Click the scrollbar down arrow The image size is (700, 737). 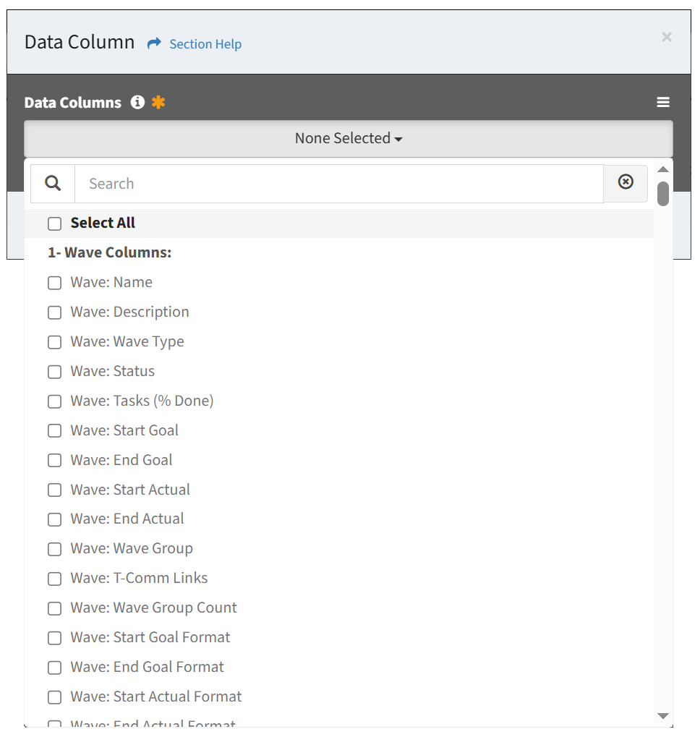(663, 716)
